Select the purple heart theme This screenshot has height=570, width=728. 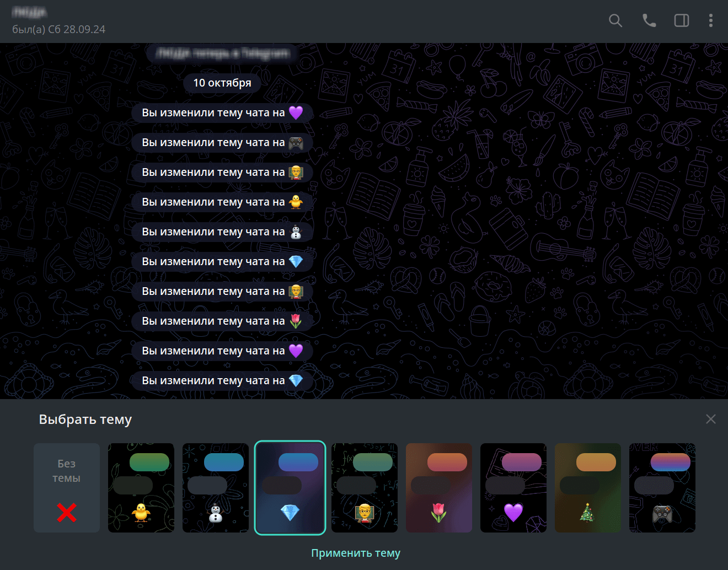[x=513, y=488]
